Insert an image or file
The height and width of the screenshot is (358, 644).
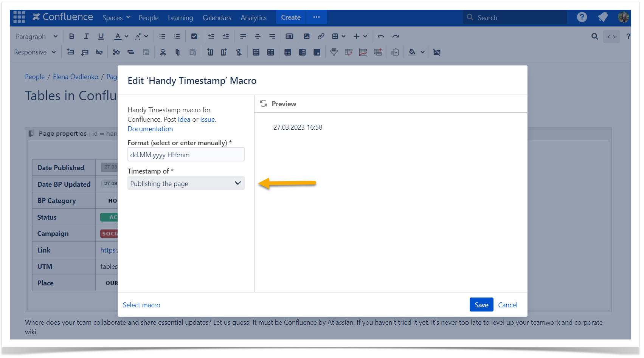pyautogui.click(x=307, y=36)
